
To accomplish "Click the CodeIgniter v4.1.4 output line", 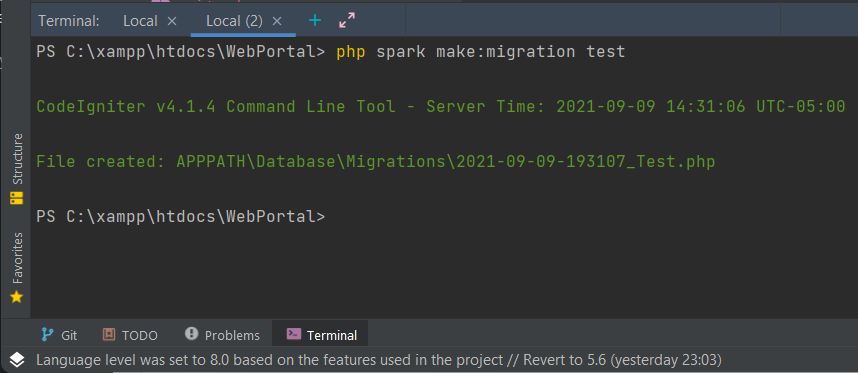I will point(441,106).
